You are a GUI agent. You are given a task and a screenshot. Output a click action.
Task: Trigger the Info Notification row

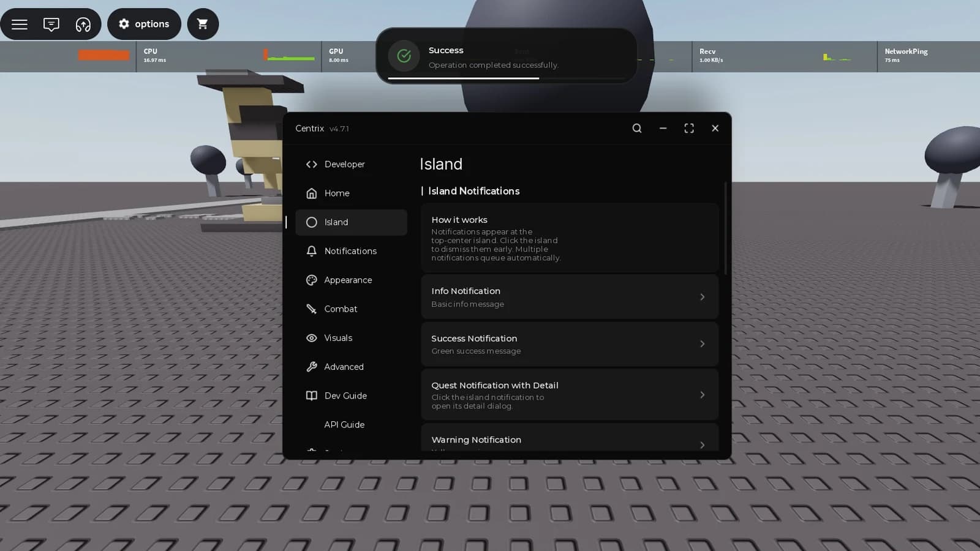570,297
